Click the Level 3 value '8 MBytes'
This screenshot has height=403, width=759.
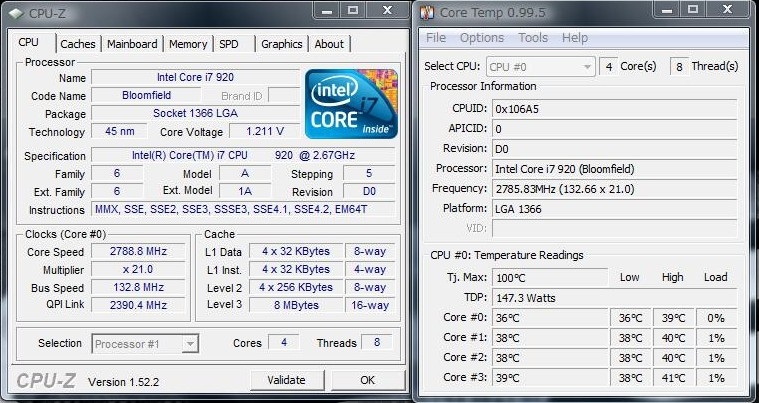(x=296, y=305)
